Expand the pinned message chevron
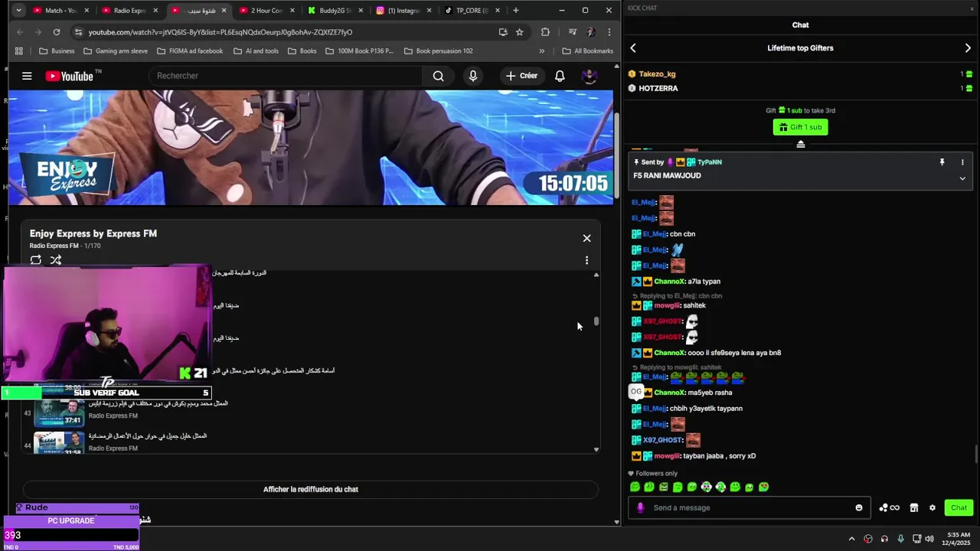Viewport: 980px width, 551px height. coord(962,178)
